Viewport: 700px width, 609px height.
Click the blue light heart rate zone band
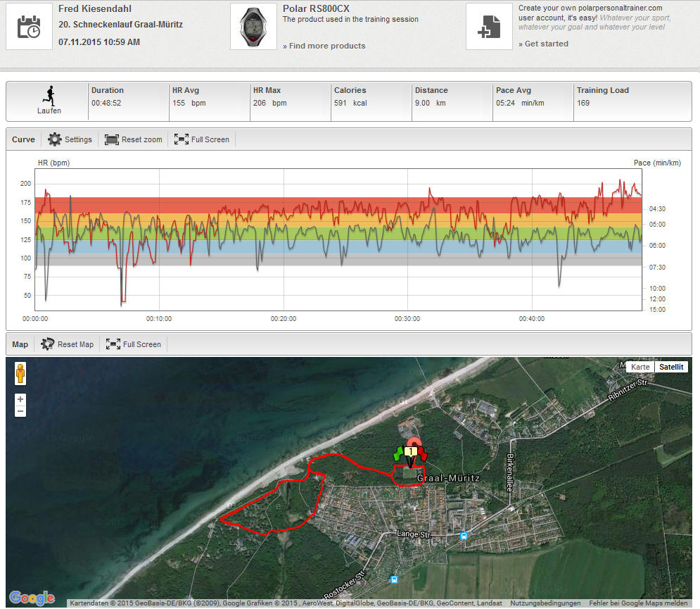(x=338, y=247)
